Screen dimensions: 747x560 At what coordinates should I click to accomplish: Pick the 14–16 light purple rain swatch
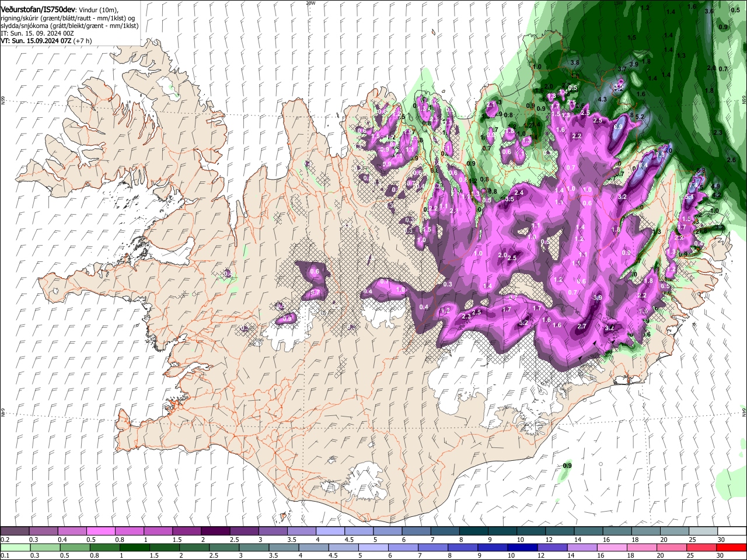[581, 548]
